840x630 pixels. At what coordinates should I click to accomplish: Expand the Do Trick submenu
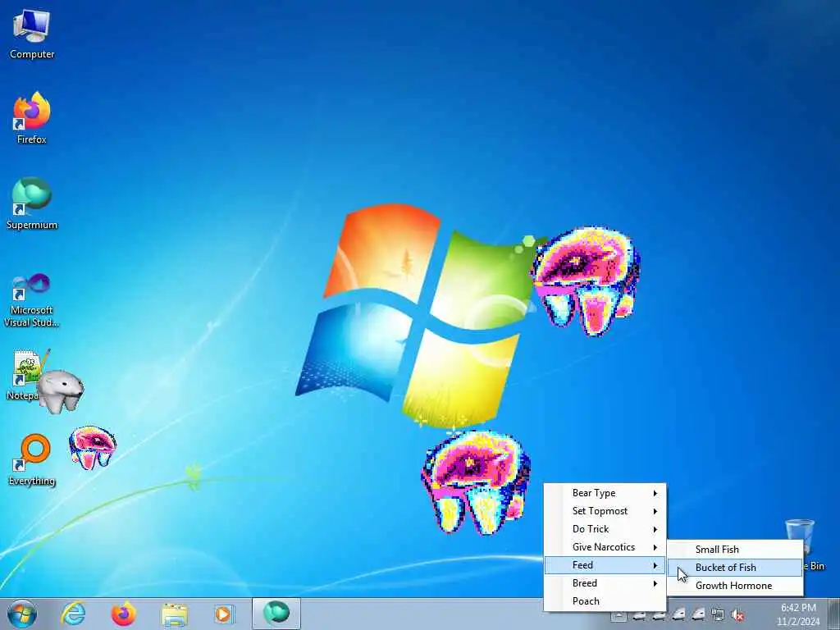(605, 529)
